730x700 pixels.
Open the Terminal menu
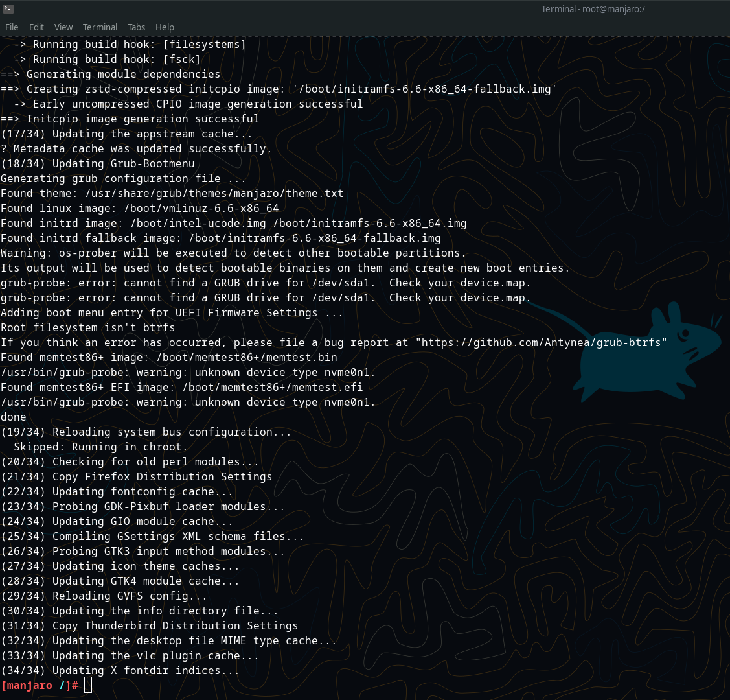tap(100, 27)
